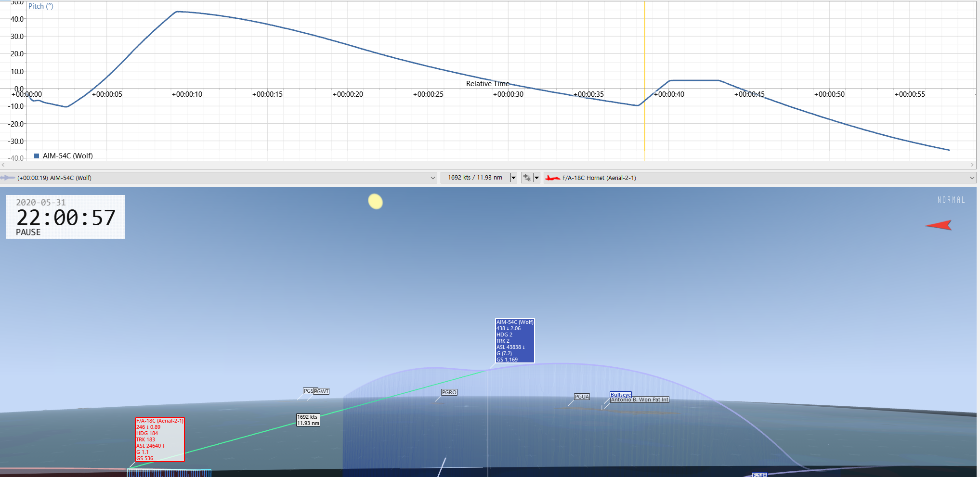Viewport: 980px width, 477px height.
Task: Click the Pitch (°) chart title
Action: coord(41,6)
